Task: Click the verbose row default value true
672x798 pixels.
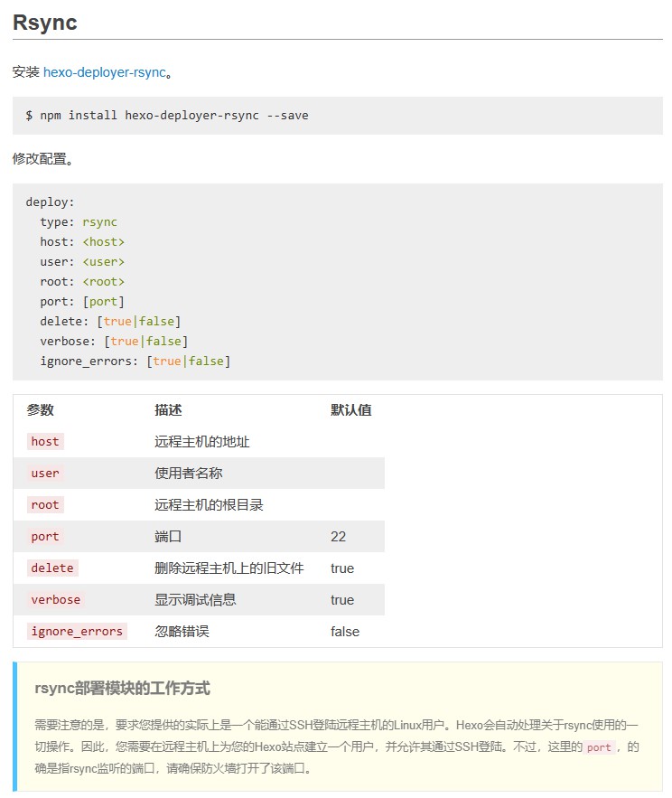Action: [342, 600]
